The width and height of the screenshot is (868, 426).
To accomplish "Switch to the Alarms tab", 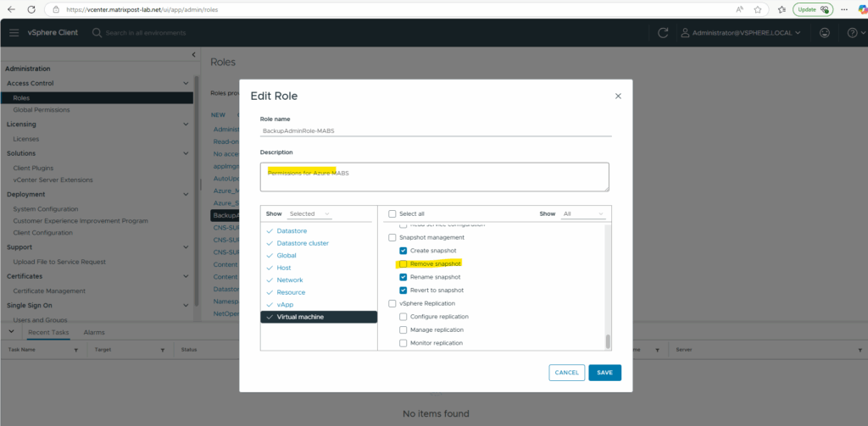I will click(94, 333).
